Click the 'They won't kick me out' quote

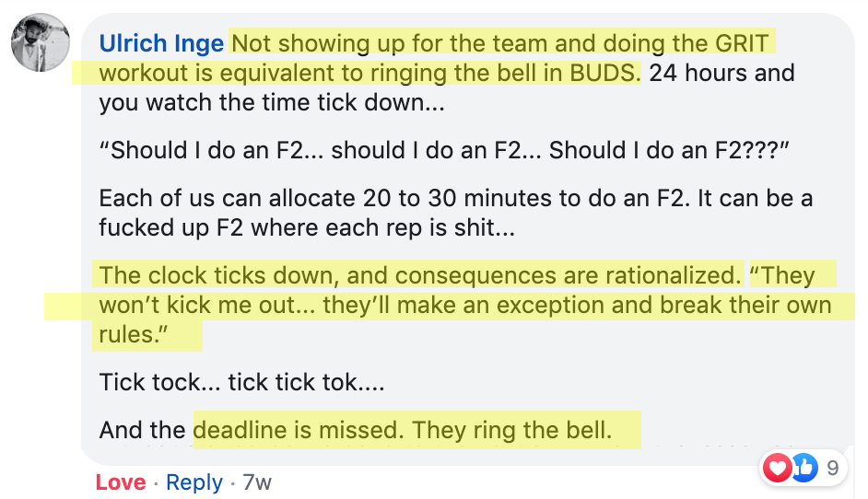(465, 305)
